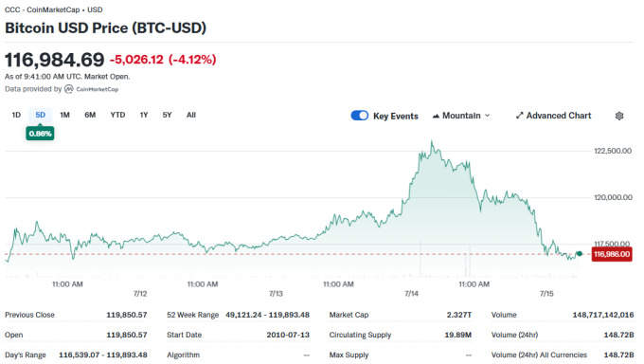
Task: Select the 1D time range
Action: pyautogui.click(x=16, y=115)
